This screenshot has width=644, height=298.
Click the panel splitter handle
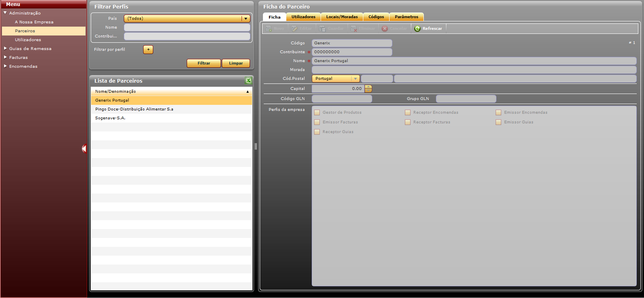(256, 146)
